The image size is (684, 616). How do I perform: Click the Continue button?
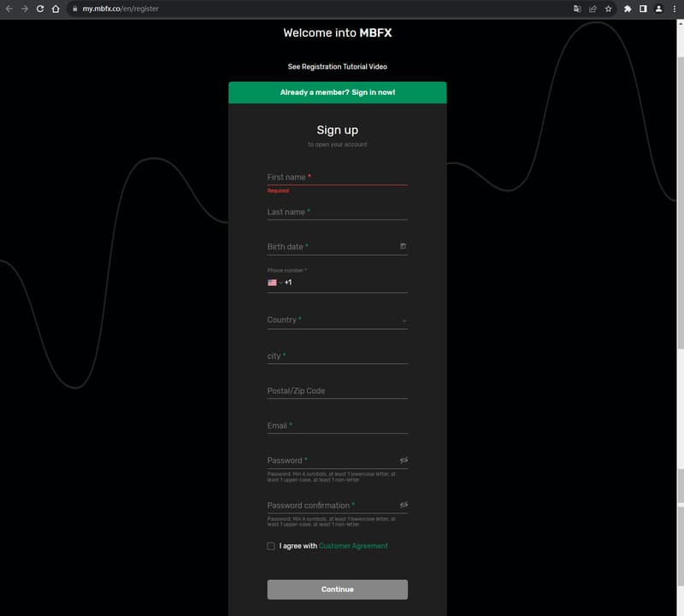pos(338,590)
